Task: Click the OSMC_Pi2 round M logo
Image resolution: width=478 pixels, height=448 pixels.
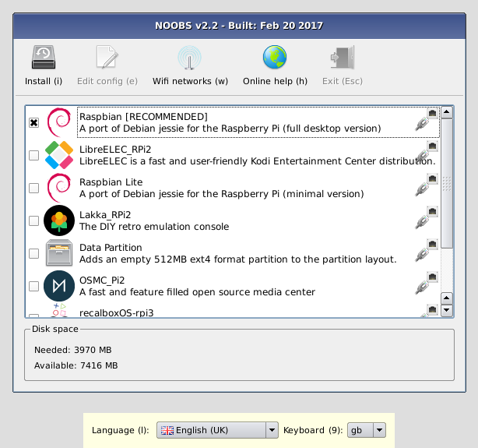Action: click(59, 286)
